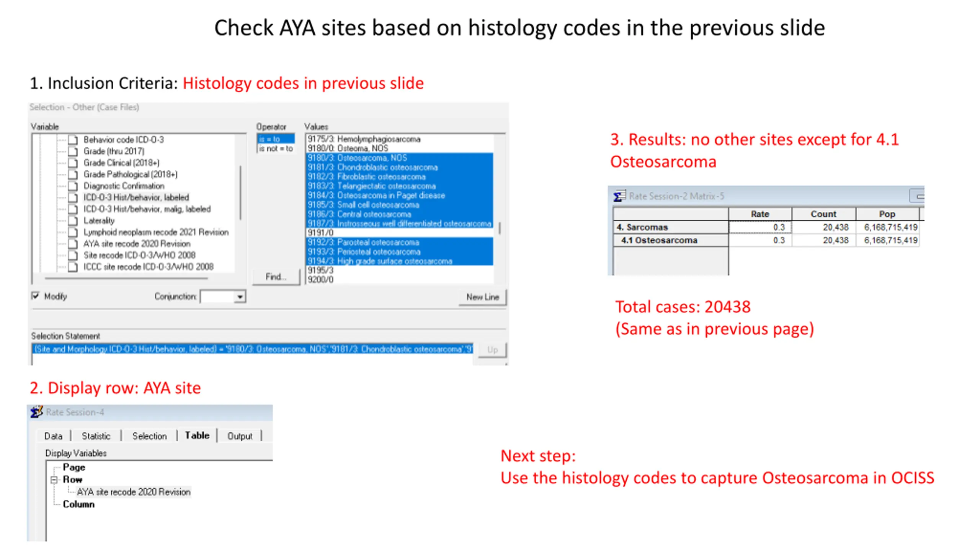The height and width of the screenshot is (551, 980).
Task: Switch to the Table tab
Action: (197, 435)
